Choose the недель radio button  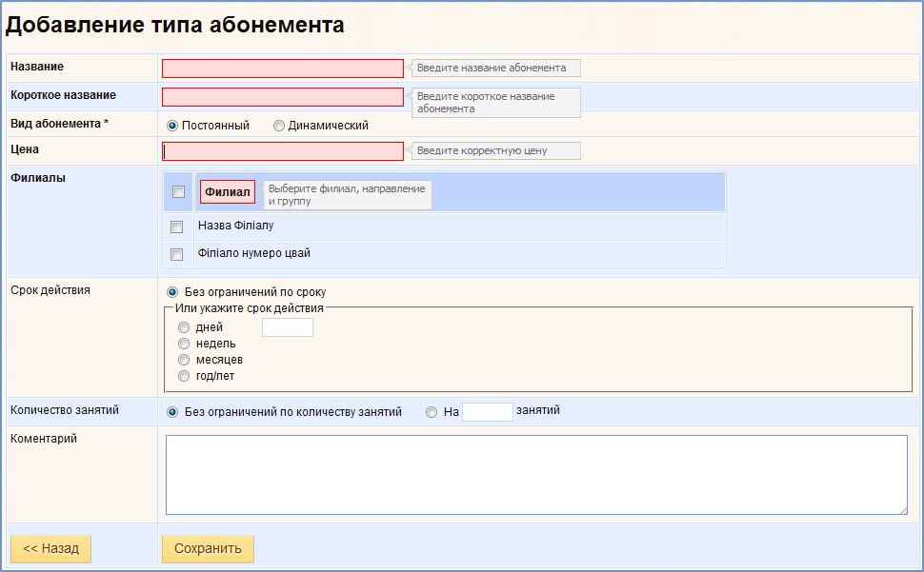coord(184,344)
